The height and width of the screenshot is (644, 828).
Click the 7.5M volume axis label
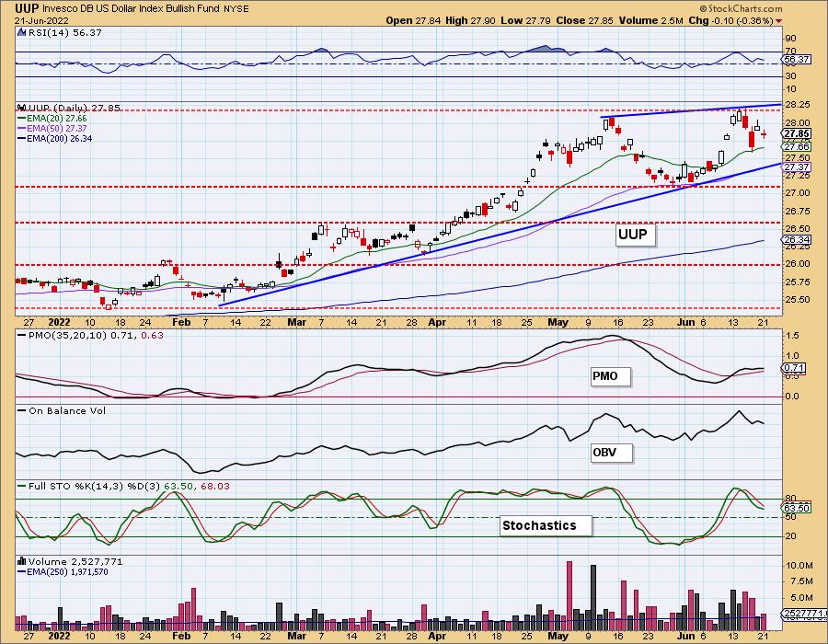(x=799, y=581)
